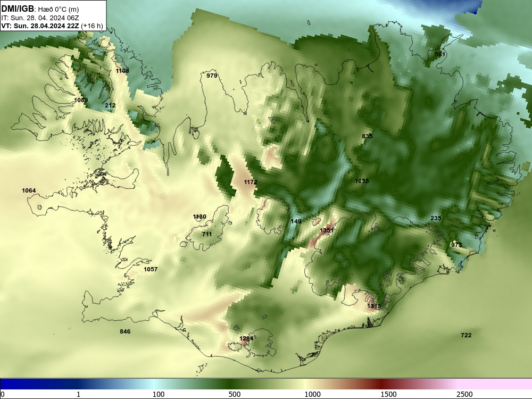This screenshot has height=399, width=532.
Task: Click the map value 1108 in the Westfjords
Action: pos(122,71)
